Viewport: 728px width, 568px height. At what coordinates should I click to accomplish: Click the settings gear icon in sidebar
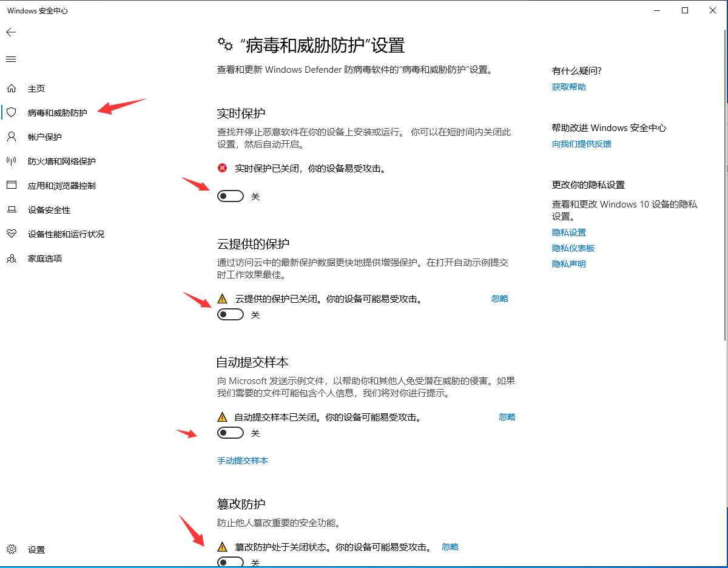pyautogui.click(x=11, y=550)
